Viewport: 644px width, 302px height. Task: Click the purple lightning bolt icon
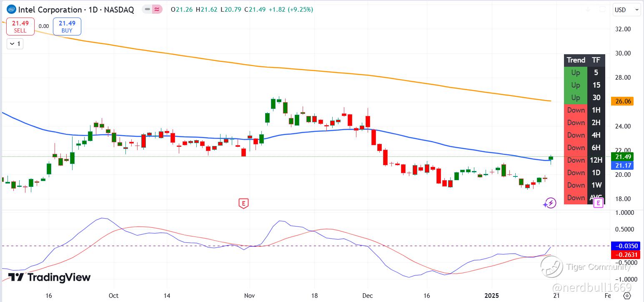550,203
